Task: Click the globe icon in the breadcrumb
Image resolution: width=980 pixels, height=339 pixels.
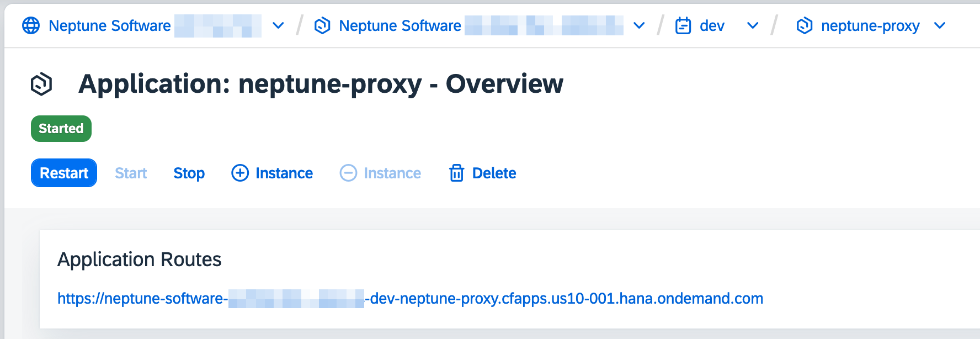Action: coord(31,25)
